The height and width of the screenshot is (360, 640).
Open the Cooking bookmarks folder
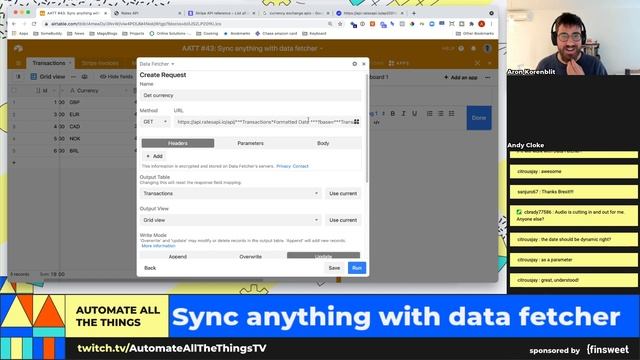(x=207, y=33)
